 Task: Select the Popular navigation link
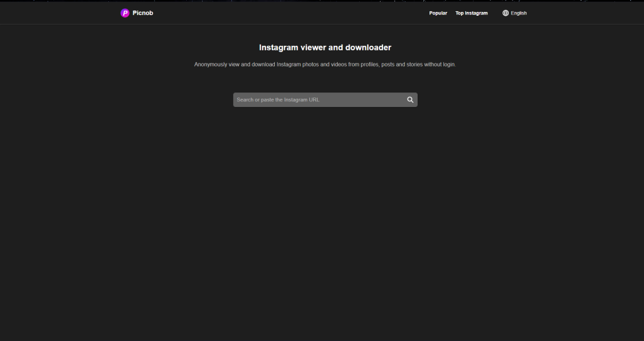[x=438, y=13]
